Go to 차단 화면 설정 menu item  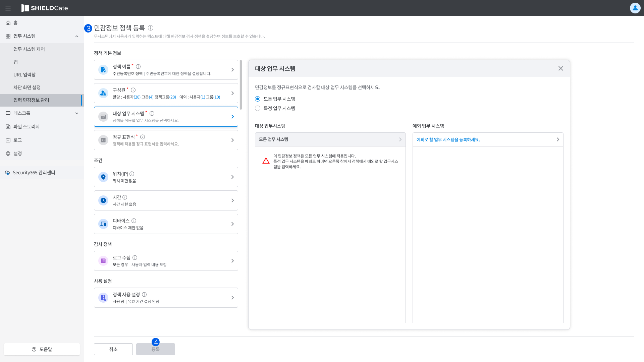click(x=42, y=87)
